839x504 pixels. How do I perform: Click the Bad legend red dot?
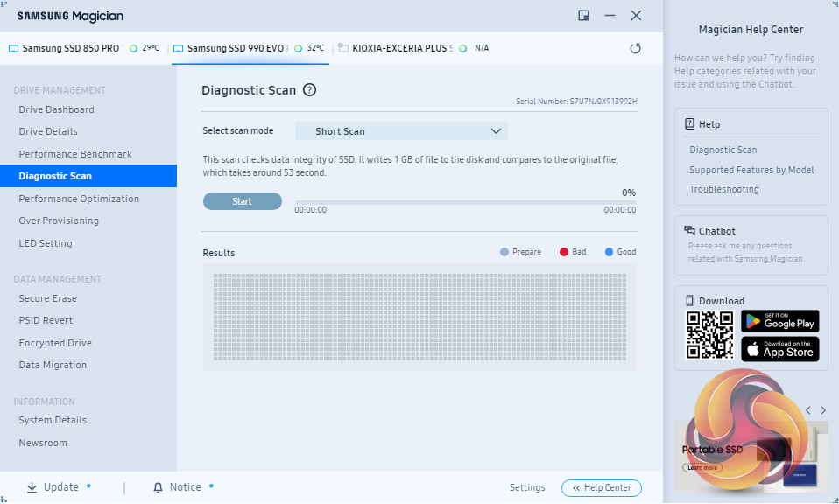(x=563, y=252)
